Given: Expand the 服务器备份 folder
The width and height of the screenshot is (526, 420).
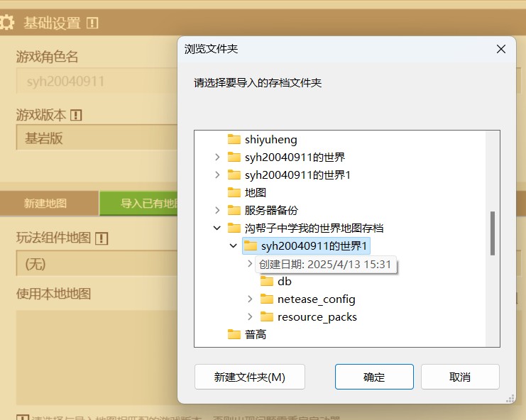Looking at the screenshot, I should click(x=217, y=210).
